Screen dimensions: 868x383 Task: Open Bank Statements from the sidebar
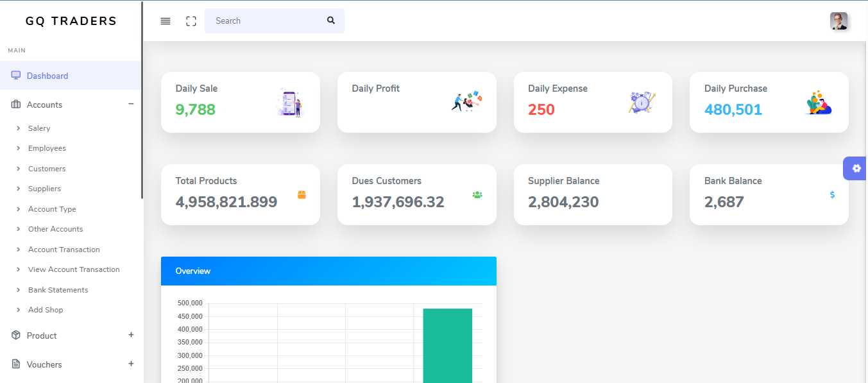pyautogui.click(x=57, y=289)
